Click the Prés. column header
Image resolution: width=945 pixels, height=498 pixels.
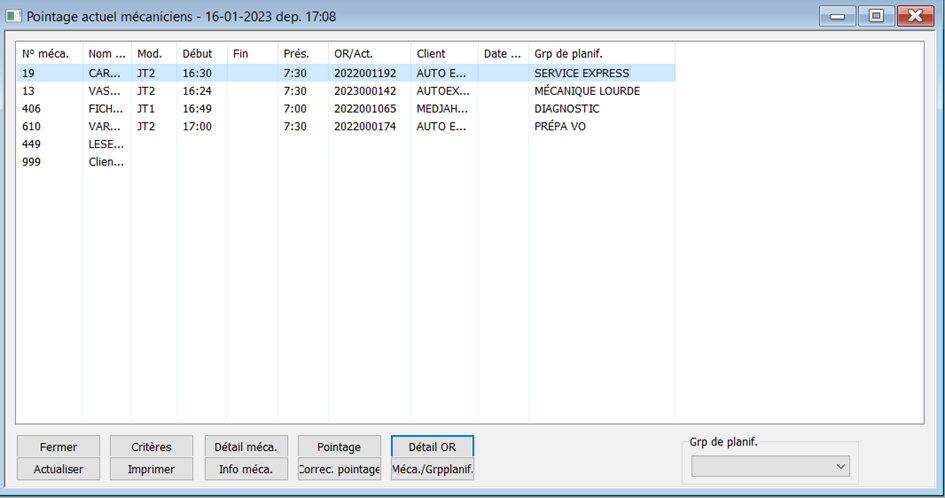coord(303,54)
